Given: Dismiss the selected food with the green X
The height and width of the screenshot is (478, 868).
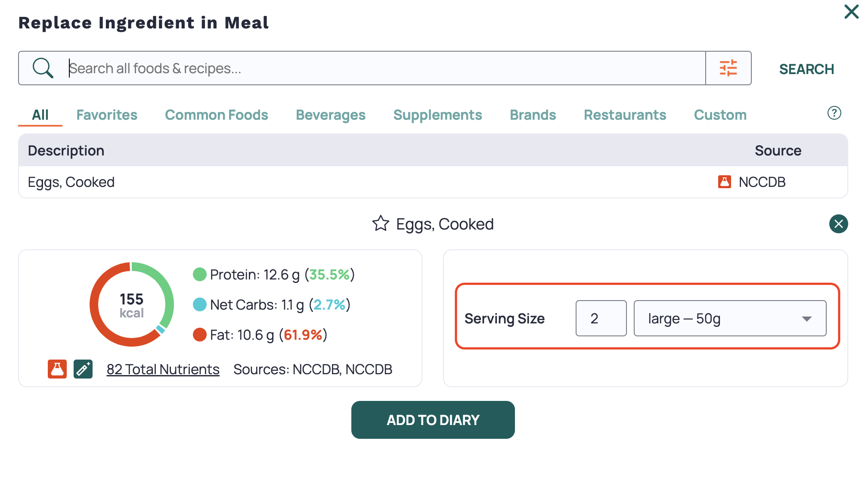Looking at the screenshot, I should click(x=838, y=223).
